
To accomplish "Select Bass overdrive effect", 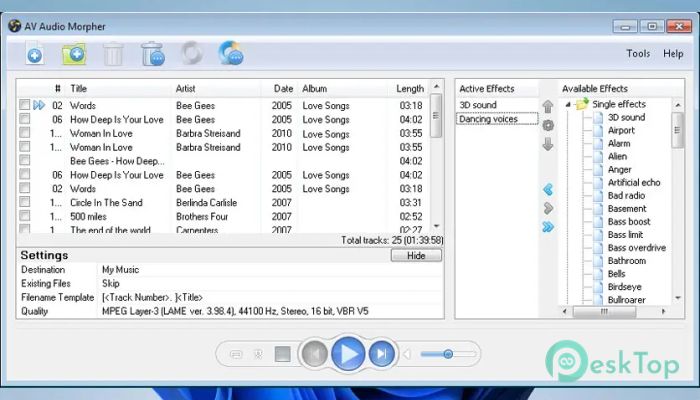I will tap(637, 248).
